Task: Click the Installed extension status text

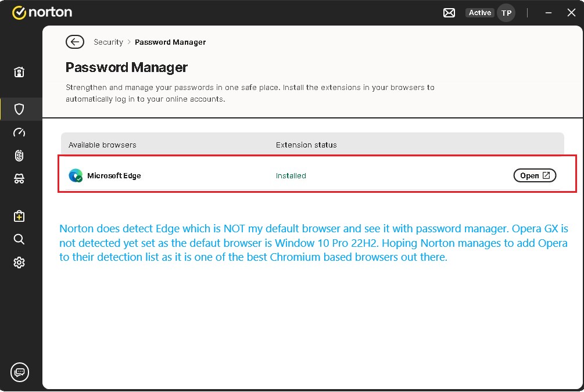Action: pyautogui.click(x=291, y=176)
